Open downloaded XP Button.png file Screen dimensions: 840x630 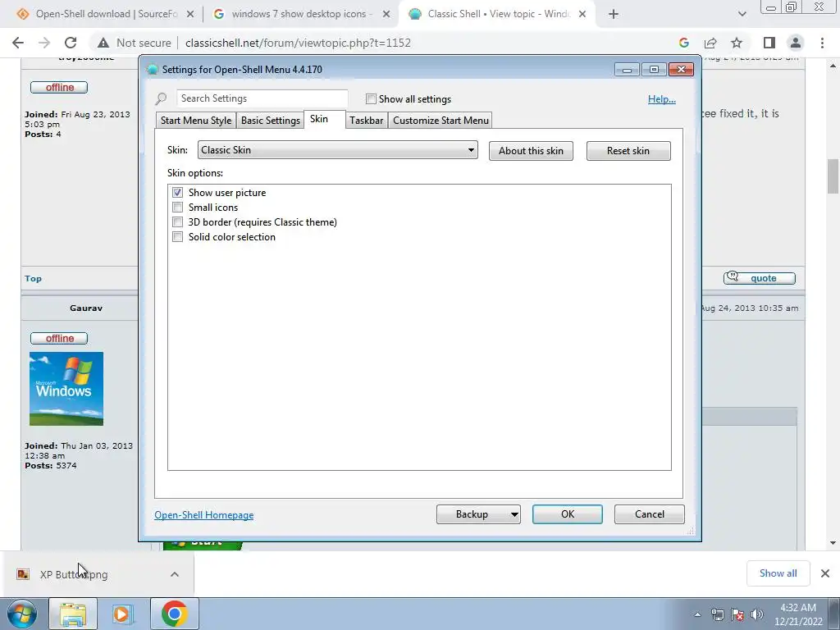point(74,574)
